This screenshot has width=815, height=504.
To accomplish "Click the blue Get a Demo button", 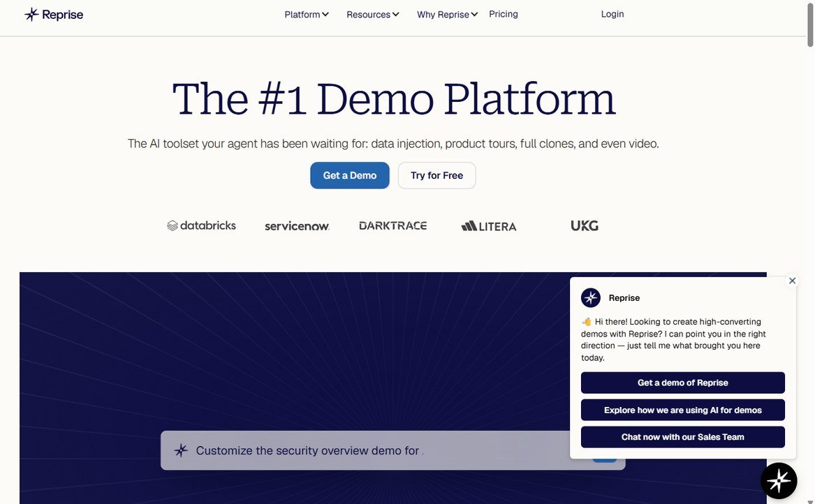I will click(x=350, y=175).
